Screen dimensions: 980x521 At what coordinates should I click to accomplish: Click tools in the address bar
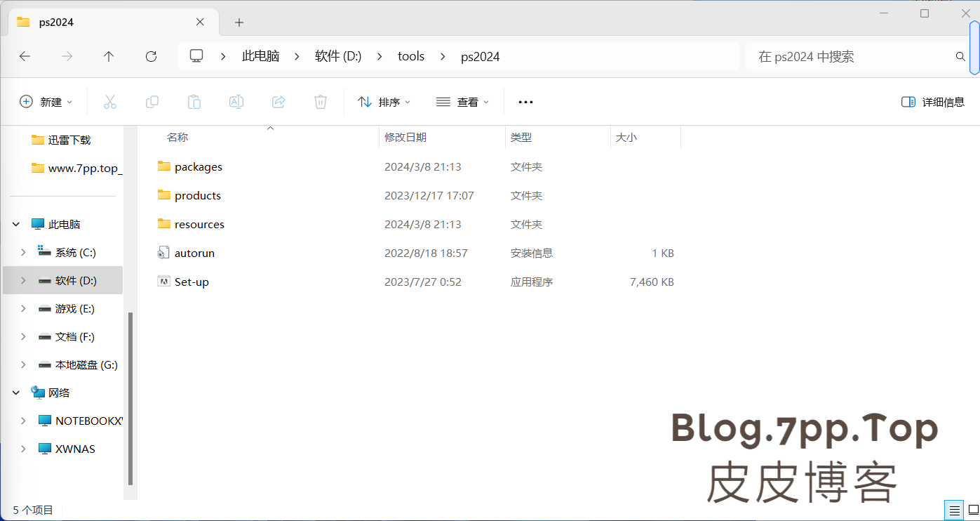pos(411,57)
